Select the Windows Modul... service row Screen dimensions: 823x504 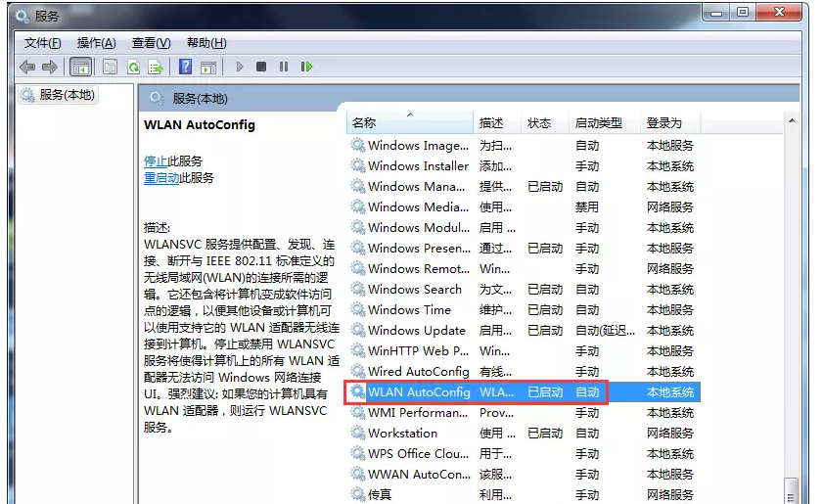(523, 227)
